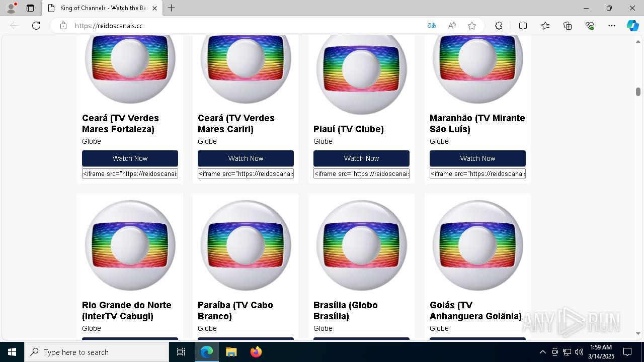Start Read aloud feature
Screen dimensions: 644x362
452,26
